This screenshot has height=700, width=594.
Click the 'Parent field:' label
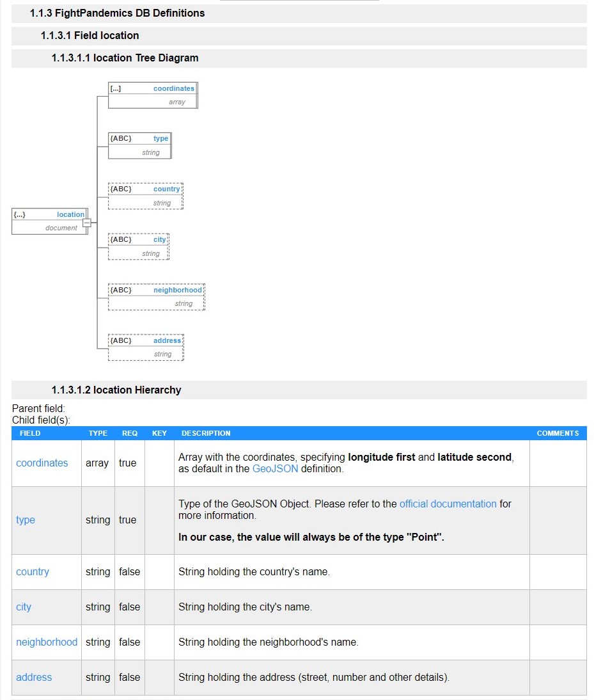click(x=38, y=408)
